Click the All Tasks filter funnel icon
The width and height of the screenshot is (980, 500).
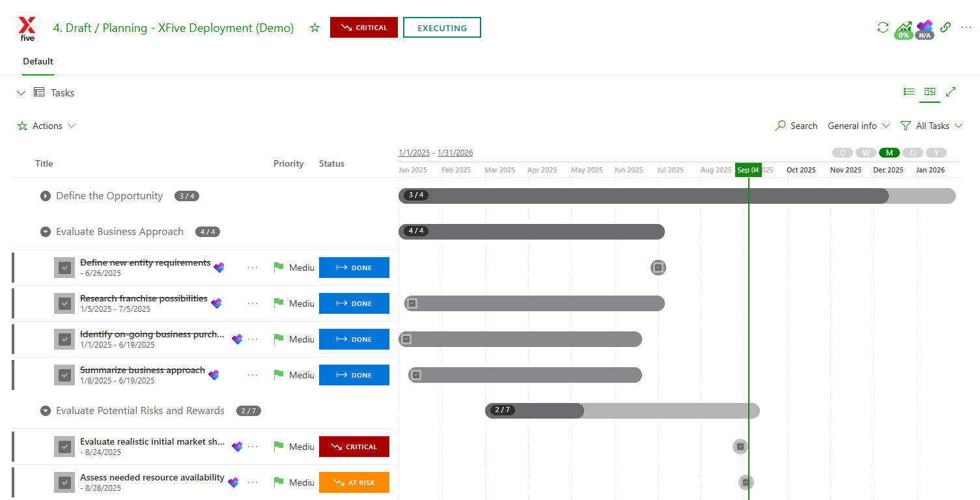(x=905, y=126)
